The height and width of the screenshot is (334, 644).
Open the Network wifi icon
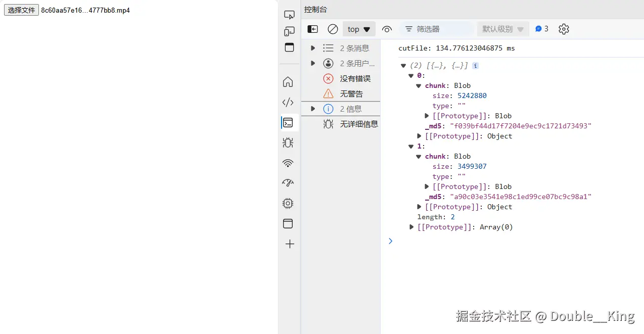[288, 163]
